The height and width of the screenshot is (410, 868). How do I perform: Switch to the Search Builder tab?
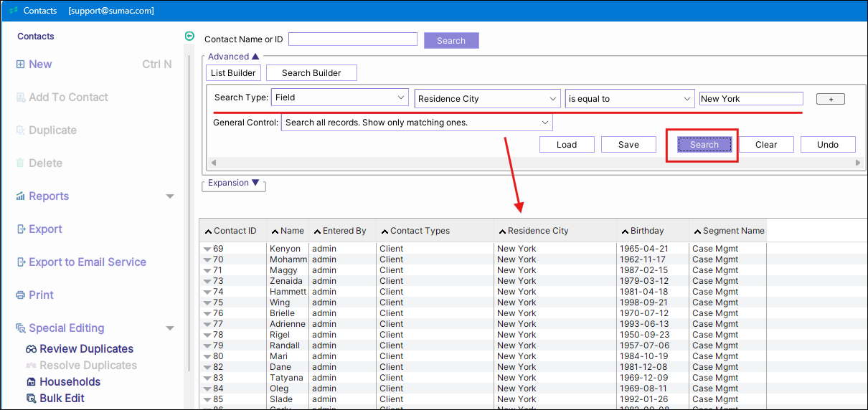tap(311, 73)
